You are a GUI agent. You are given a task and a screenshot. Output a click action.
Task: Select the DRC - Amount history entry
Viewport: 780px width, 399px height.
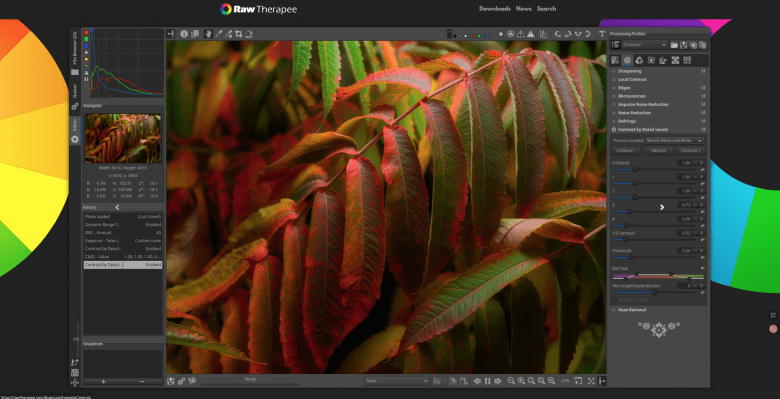coord(123,232)
